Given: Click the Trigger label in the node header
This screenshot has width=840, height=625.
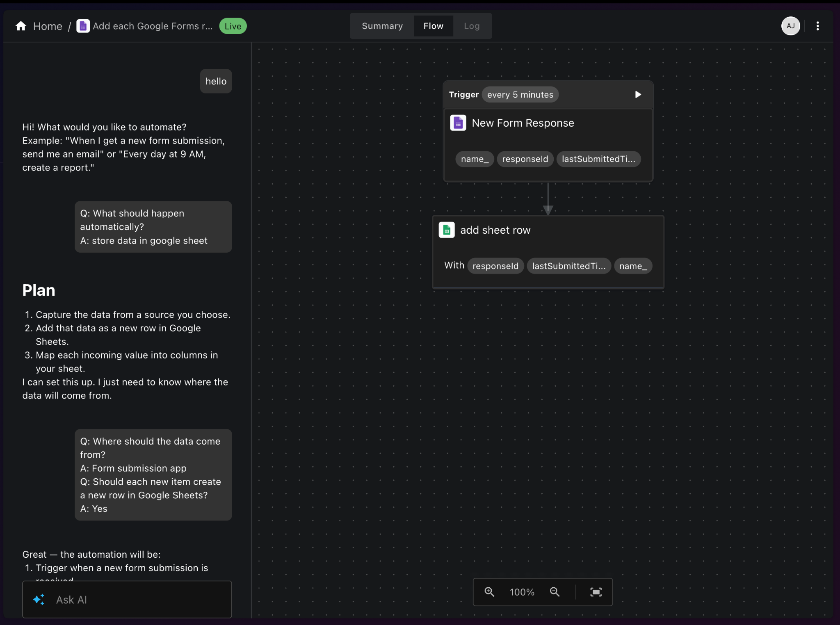Looking at the screenshot, I should 463,95.
